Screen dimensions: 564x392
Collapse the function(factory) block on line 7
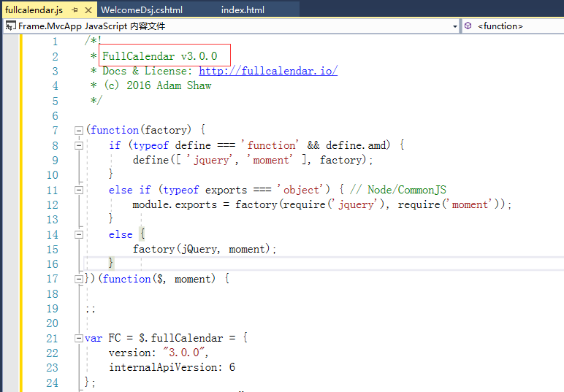click(79, 131)
